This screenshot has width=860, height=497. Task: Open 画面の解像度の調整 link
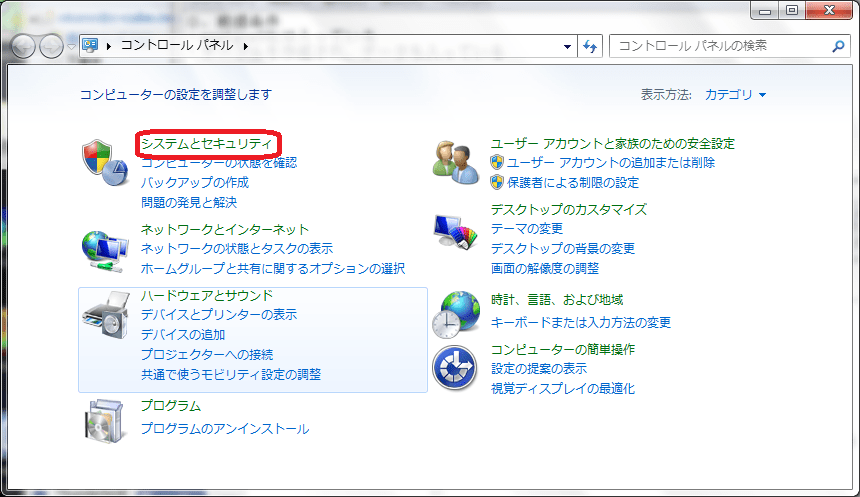[x=545, y=268]
